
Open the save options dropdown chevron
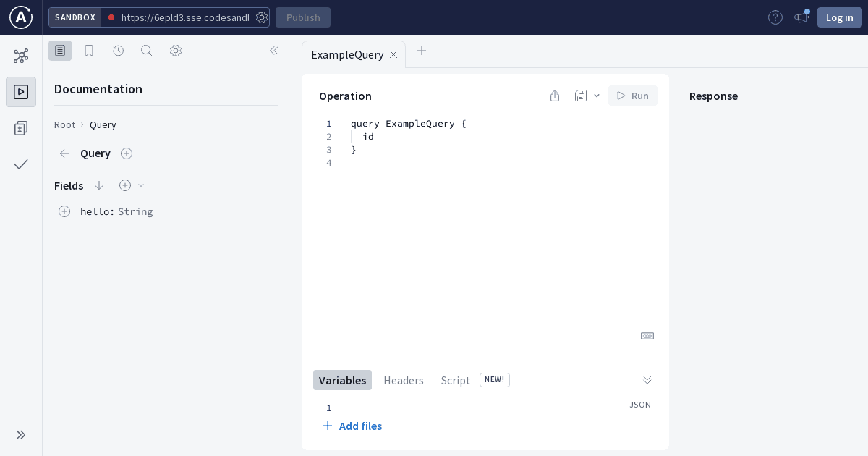pyautogui.click(x=597, y=96)
